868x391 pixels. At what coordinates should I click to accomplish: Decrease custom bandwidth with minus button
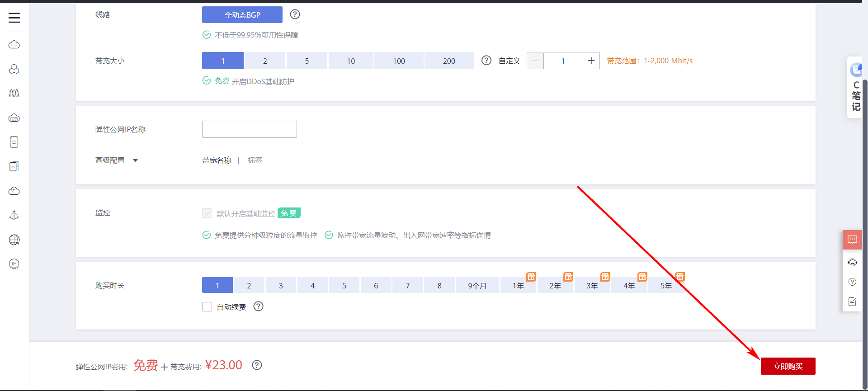pos(535,61)
